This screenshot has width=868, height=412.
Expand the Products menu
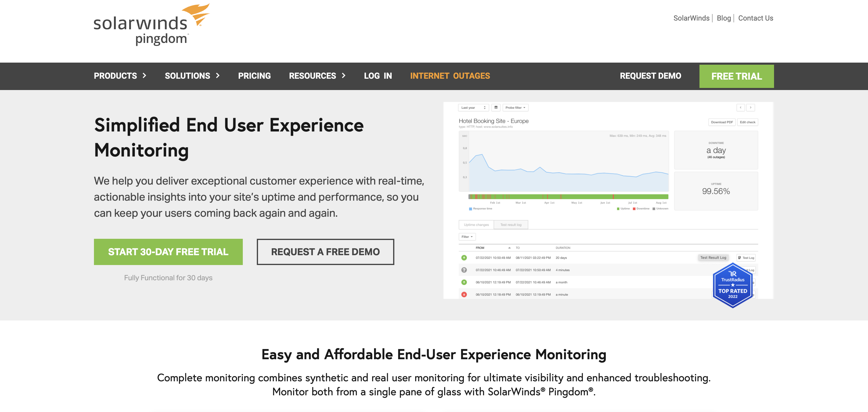click(120, 76)
